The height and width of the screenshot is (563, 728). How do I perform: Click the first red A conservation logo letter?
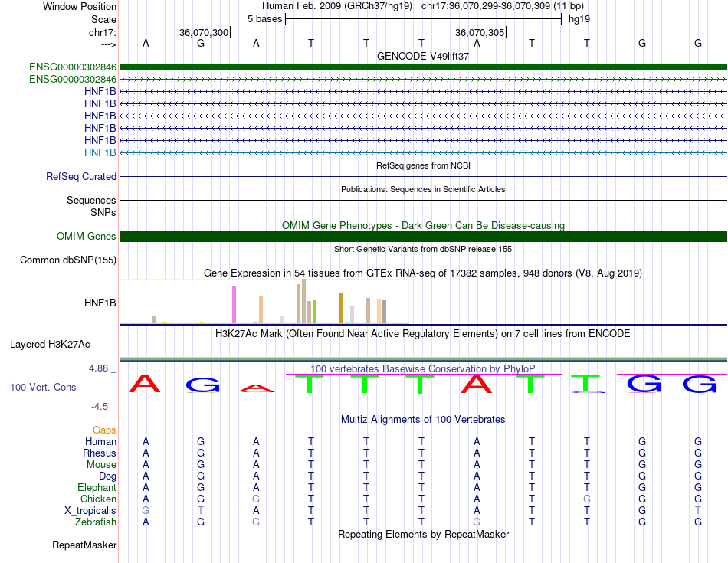pos(145,384)
